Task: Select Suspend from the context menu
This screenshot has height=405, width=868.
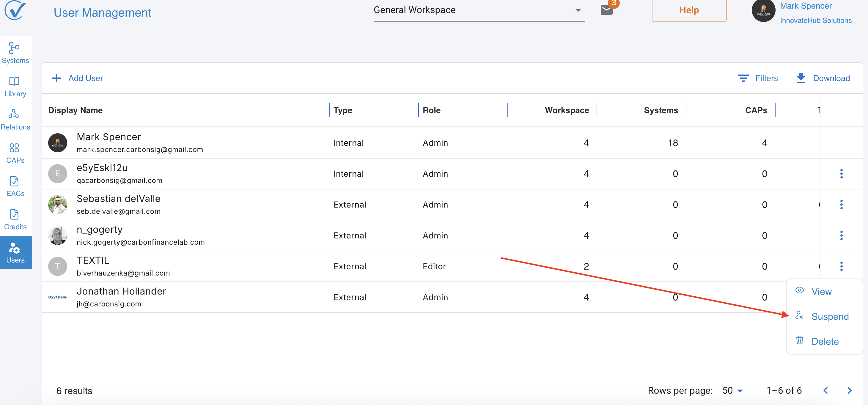Action: [x=829, y=317]
